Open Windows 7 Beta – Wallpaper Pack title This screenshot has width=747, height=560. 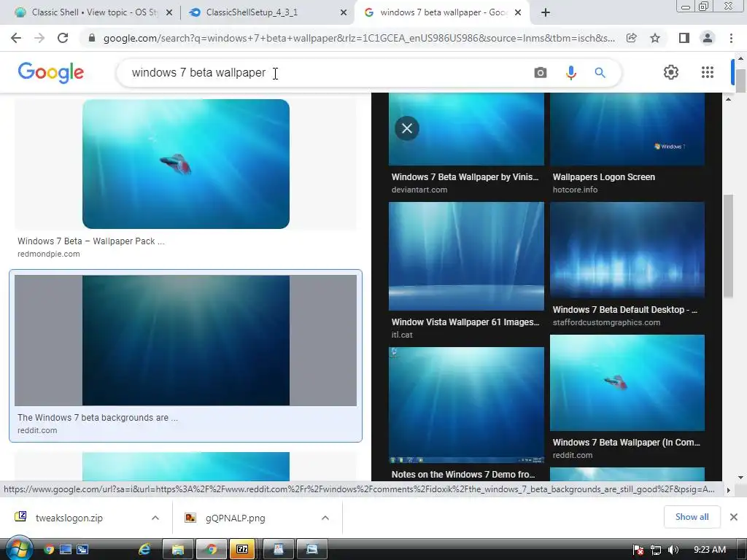(x=91, y=241)
